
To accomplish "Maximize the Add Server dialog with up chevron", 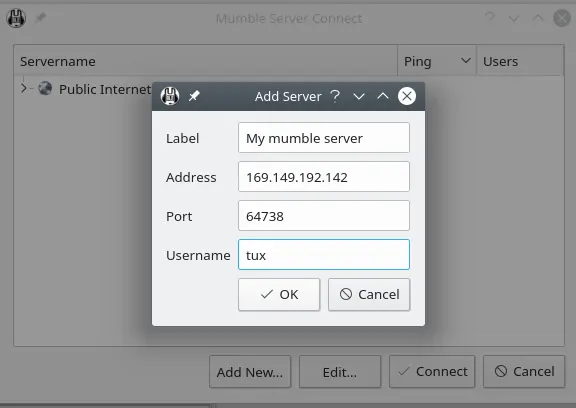I will [x=383, y=96].
